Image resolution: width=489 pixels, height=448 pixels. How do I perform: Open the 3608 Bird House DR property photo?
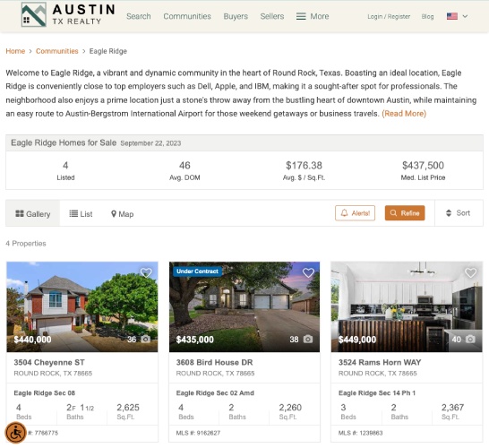coord(244,307)
